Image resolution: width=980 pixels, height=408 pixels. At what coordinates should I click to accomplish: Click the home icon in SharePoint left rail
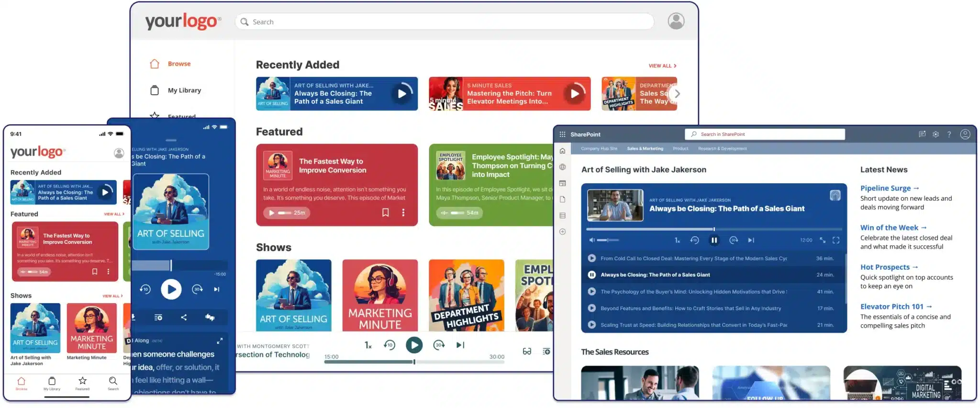pyautogui.click(x=563, y=151)
